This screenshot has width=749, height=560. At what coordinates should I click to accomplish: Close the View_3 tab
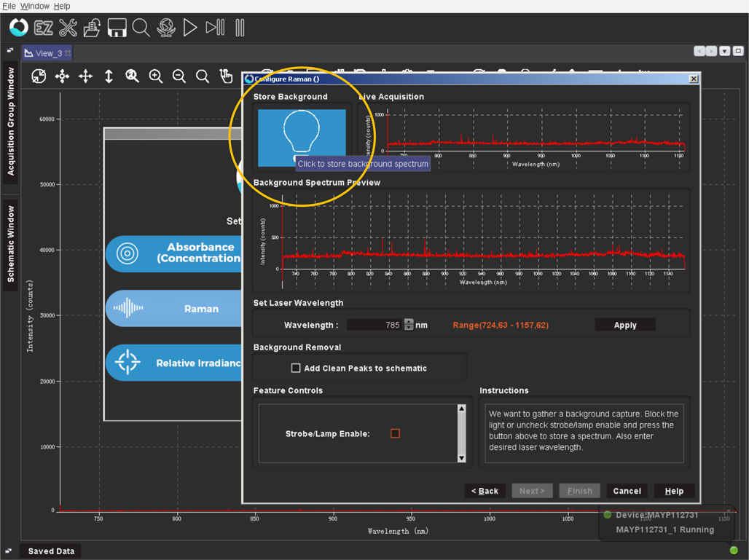coord(68,53)
